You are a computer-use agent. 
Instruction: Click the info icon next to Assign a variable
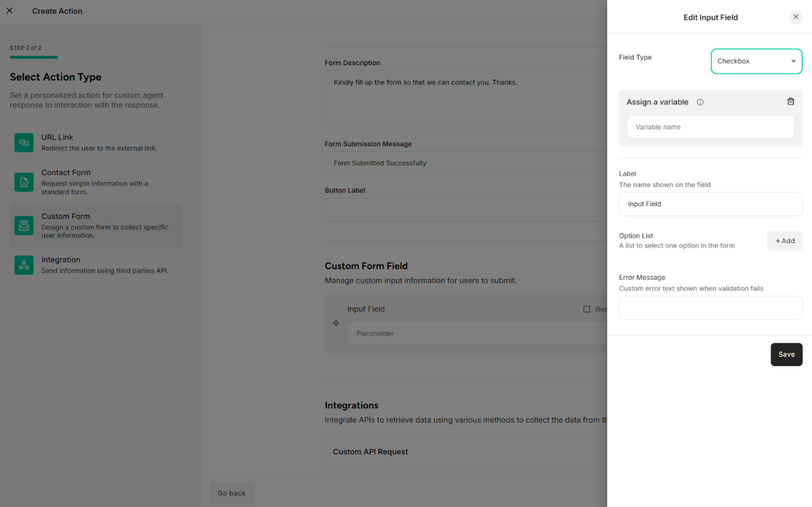pos(700,102)
